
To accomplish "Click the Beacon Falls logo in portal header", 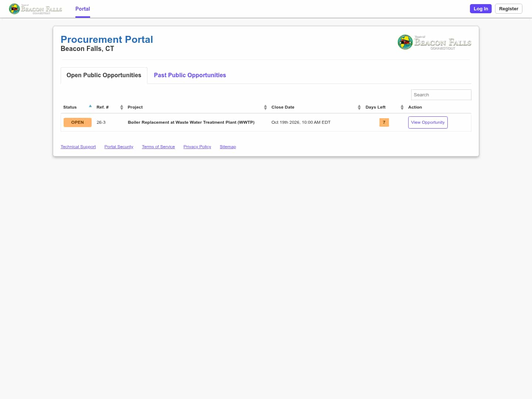I will 434,42.
